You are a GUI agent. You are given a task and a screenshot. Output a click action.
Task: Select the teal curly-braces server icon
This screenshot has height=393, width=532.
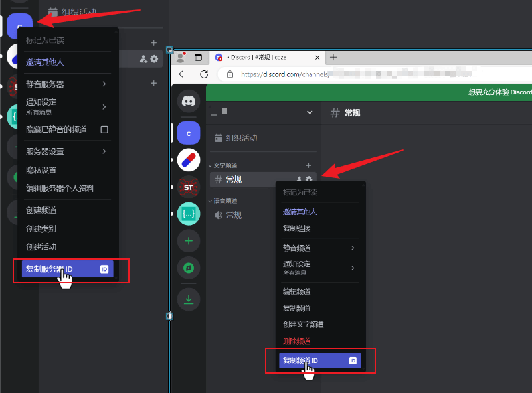pyautogui.click(x=189, y=214)
